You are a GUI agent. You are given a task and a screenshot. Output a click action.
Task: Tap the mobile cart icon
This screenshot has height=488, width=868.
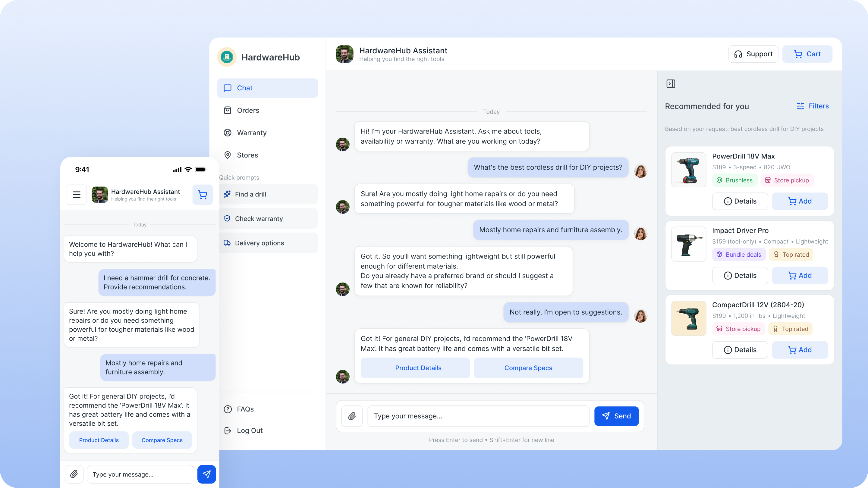(203, 194)
